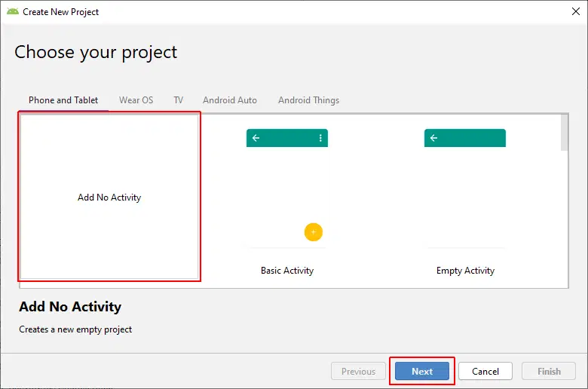Click the 'Basic Activity' label
The image size is (588, 389).
(287, 271)
